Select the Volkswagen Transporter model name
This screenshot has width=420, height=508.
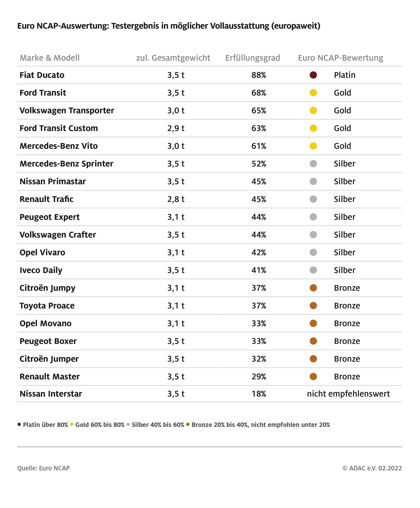(x=67, y=110)
